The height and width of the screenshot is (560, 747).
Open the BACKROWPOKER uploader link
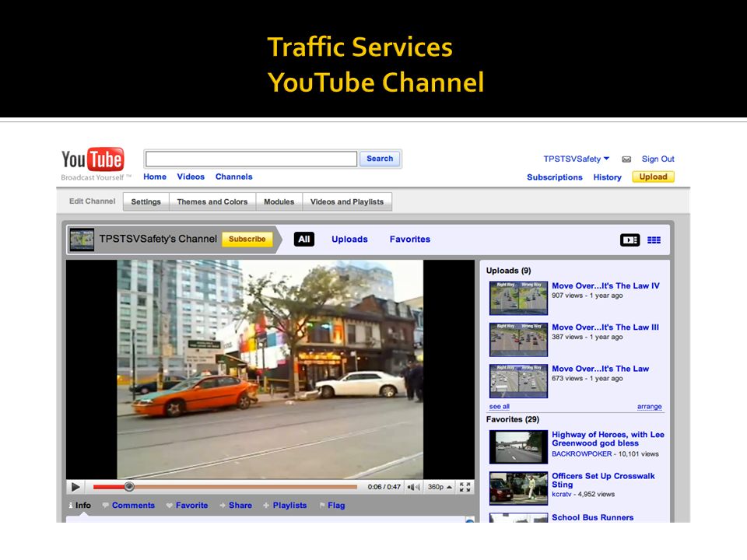[582, 453]
